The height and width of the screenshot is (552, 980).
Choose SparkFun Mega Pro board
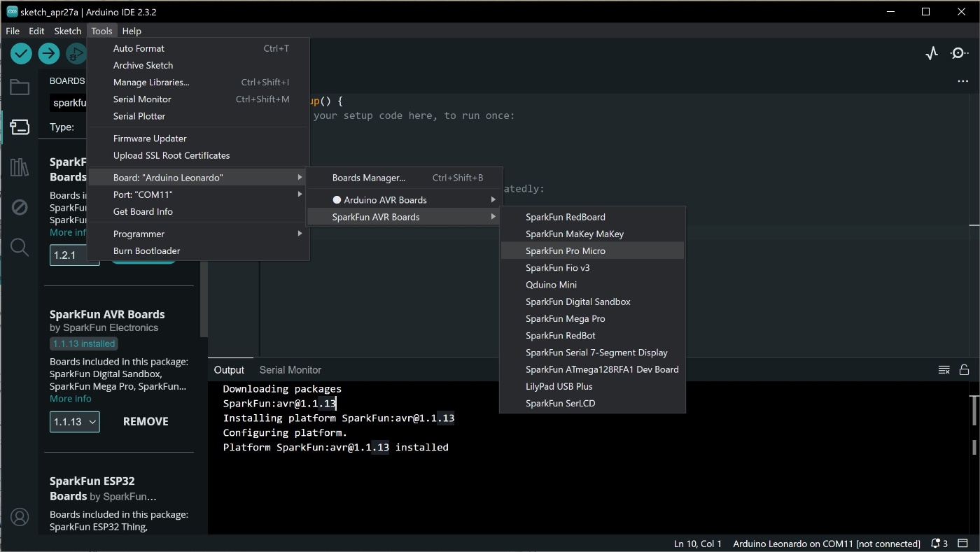pos(592,318)
